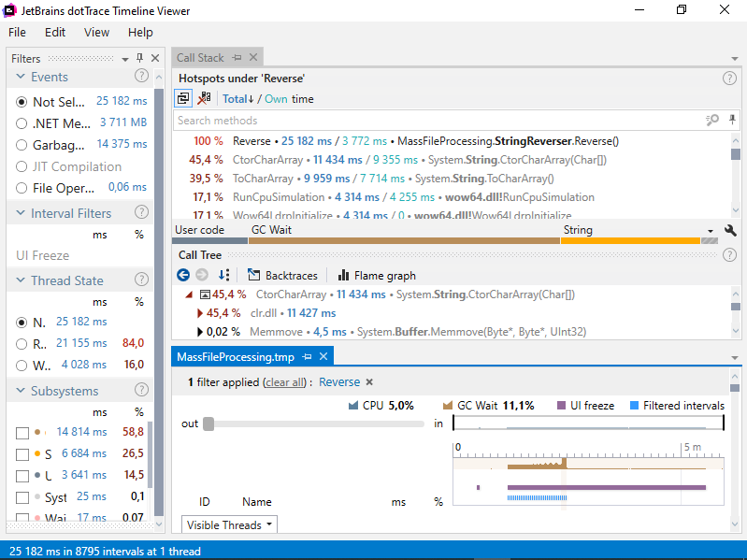The image size is (747, 560).
Task: Click the clear all filters link
Action: point(285,382)
